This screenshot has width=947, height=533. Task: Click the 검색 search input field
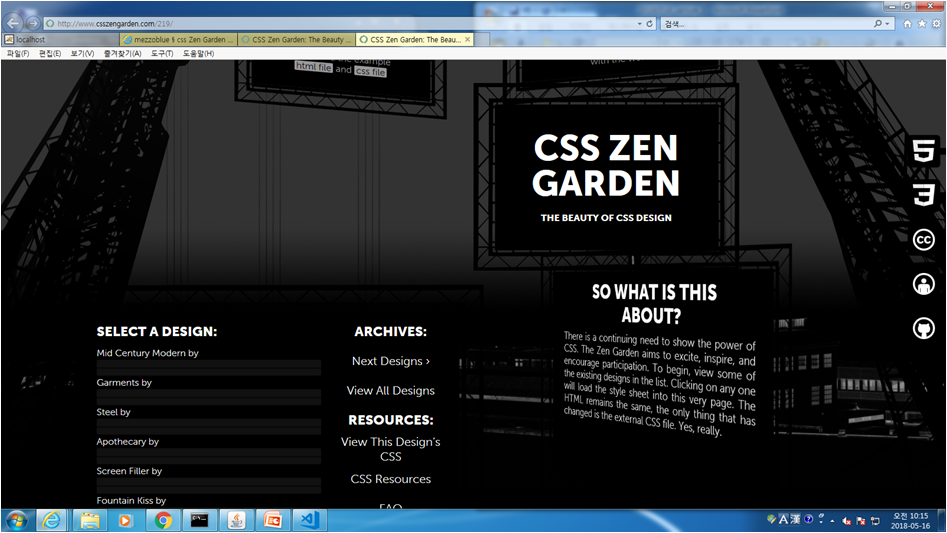click(x=764, y=24)
